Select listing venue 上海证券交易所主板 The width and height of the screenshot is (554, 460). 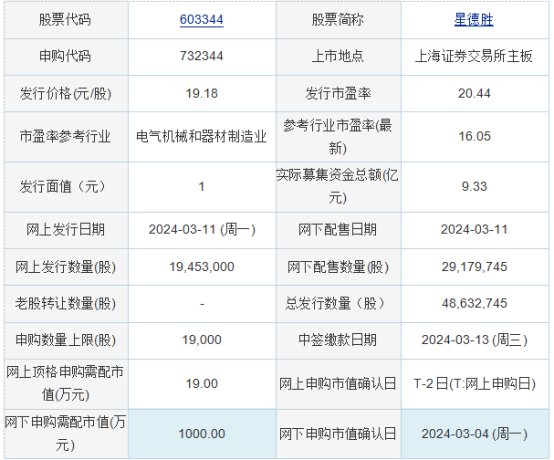(x=473, y=56)
